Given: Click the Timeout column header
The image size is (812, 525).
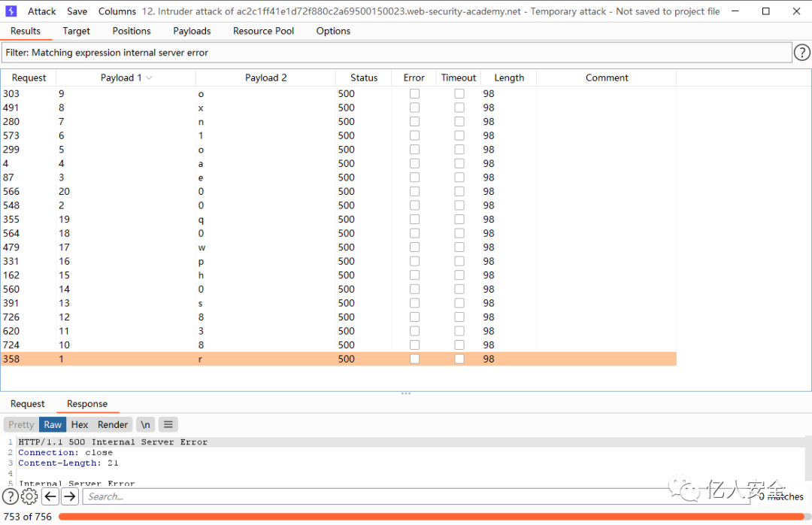Looking at the screenshot, I should pyautogui.click(x=459, y=77).
